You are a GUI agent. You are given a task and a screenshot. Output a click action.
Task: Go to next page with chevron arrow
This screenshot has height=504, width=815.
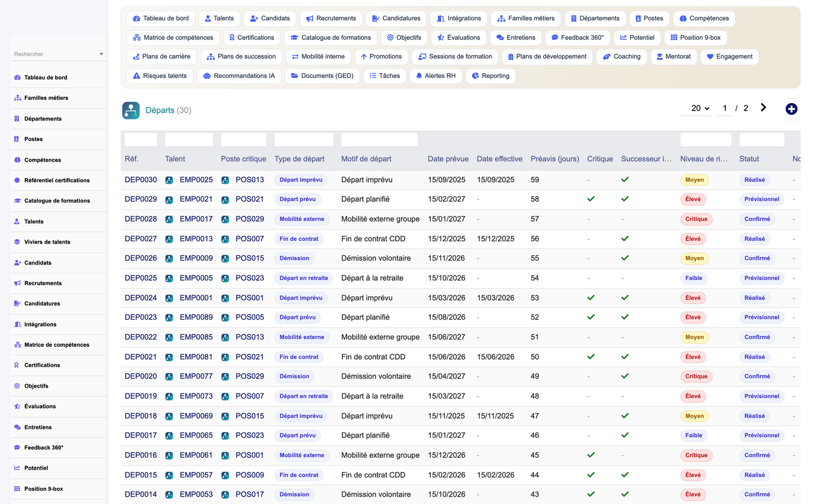pyautogui.click(x=763, y=108)
